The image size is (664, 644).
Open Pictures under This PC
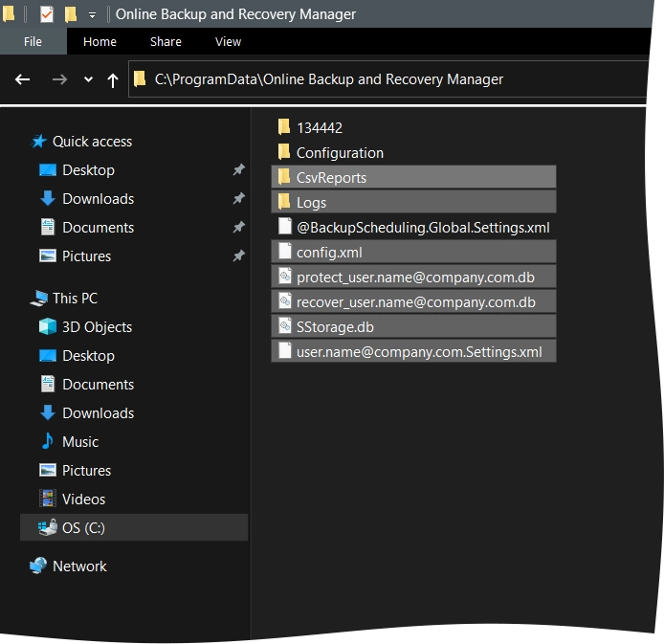pyautogui.click(x=86, y=471)
